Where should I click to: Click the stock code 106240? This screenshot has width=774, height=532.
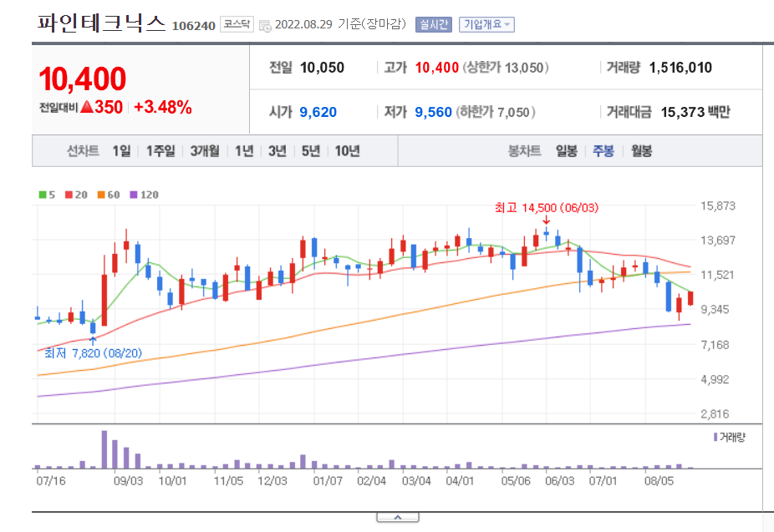click(x=194, y=26)
